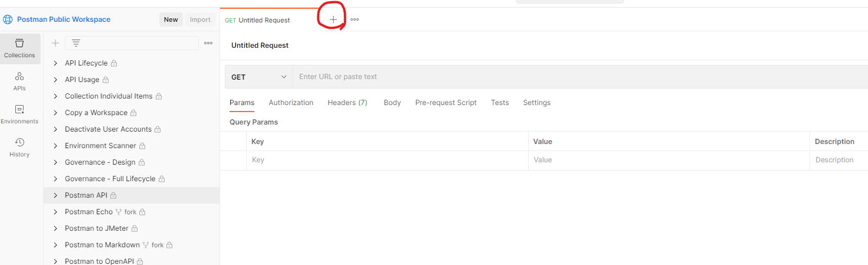Viewport: 868px width, 265px height.
Task: Click the Untitled Request title to rename
Action: pos(260,45)
